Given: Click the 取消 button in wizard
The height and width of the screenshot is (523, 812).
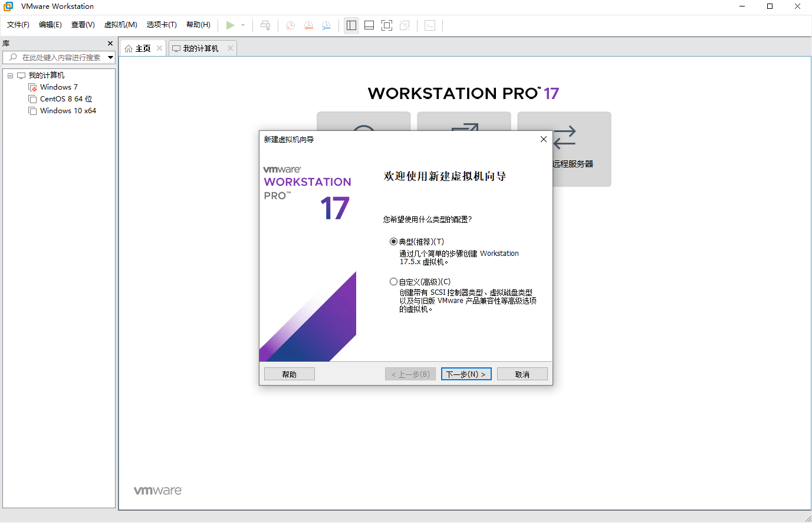Looking at the screenshot, I should 522,374.
